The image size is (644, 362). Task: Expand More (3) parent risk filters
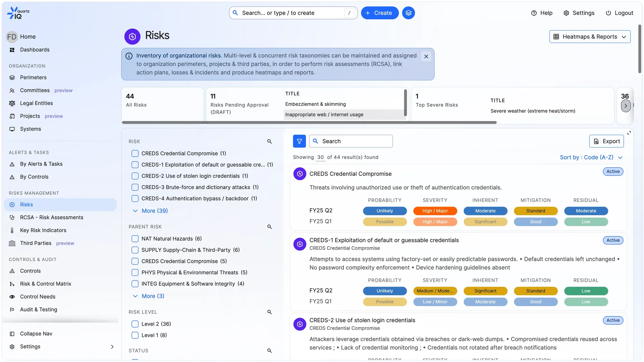point(148,296)
